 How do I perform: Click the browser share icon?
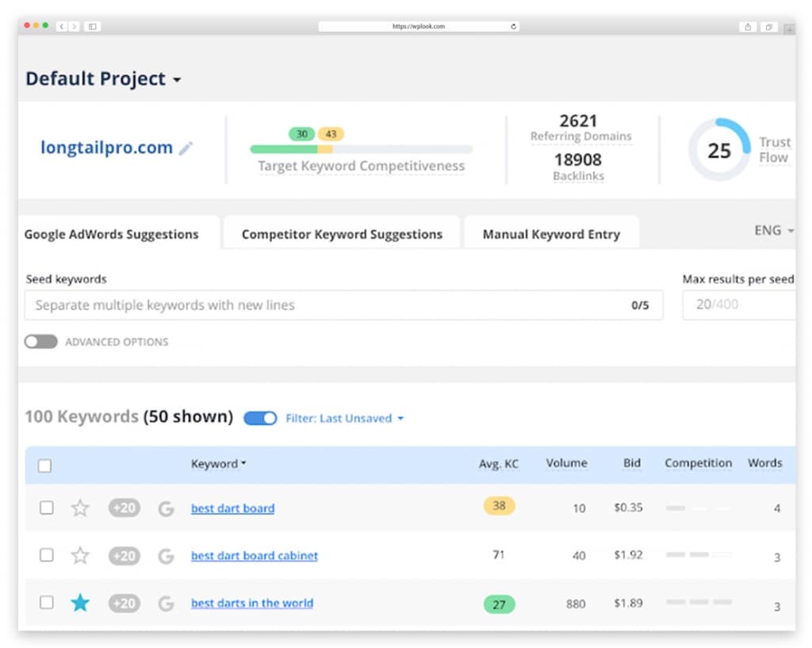(747, 26)
